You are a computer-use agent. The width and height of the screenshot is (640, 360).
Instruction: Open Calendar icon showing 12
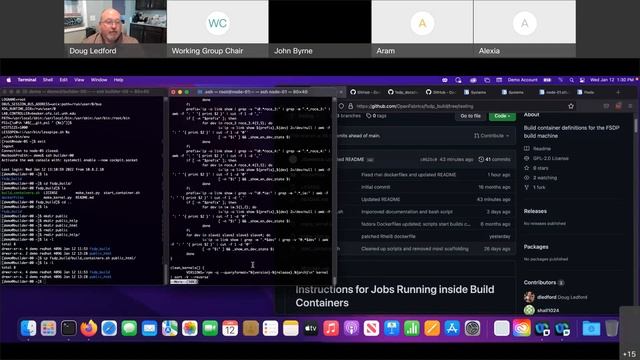click(230, 328)
